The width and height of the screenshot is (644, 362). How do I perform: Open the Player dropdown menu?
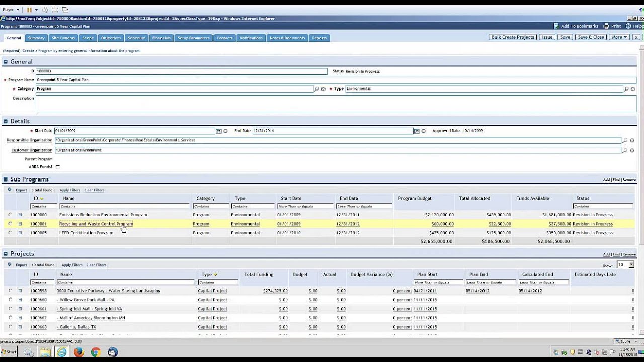11,10
